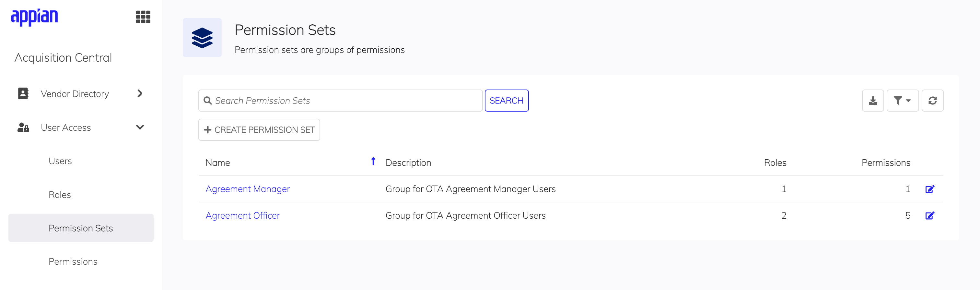Go to Roles in the sidebar
Screen dimensions: 980x290
[x=60, y=195]
